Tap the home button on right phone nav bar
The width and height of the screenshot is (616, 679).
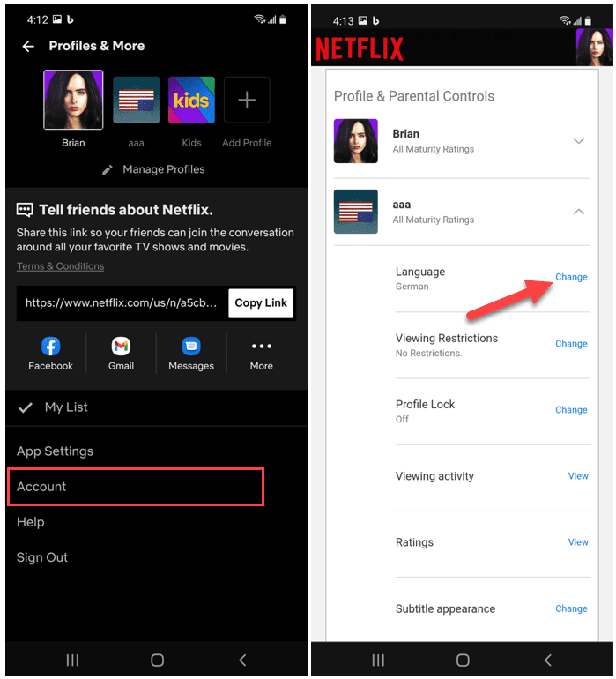coord(463,660)
